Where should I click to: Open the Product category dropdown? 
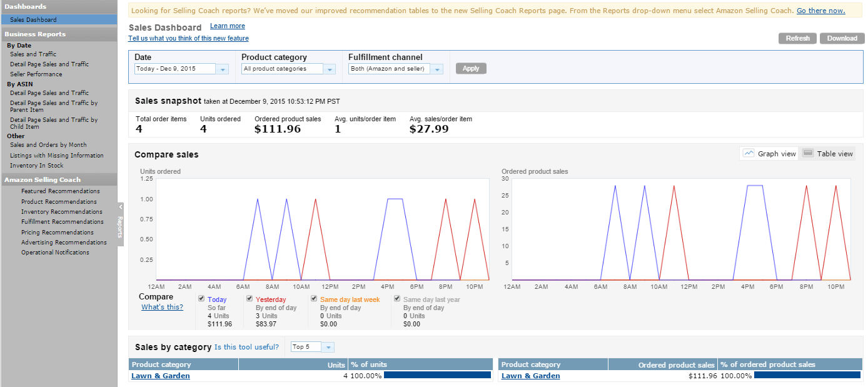289,69
